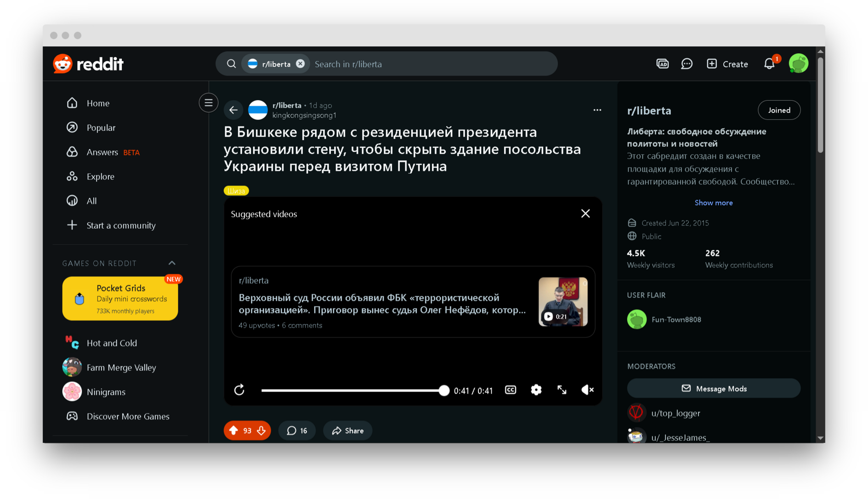Toggle the Joined community button

tap(779, 110)
